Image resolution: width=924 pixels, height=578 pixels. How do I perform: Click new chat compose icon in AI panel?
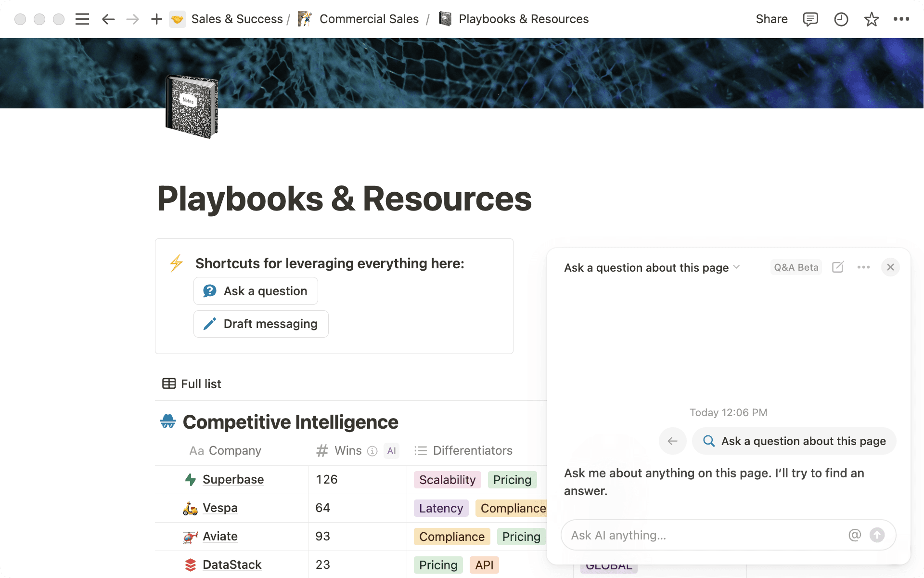(x=838, y=267)
